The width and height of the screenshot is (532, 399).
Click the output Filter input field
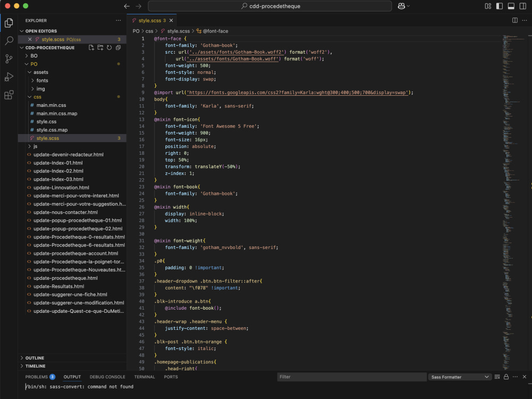[x=352, y=377]
